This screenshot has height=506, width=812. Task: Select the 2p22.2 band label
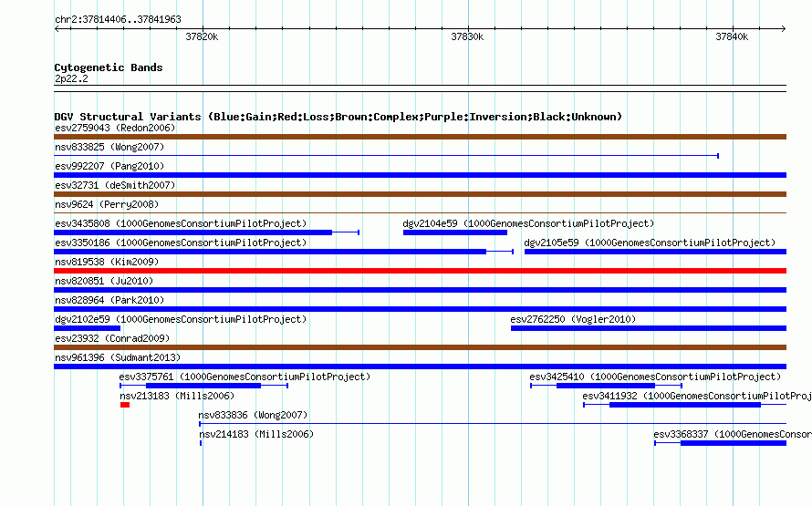pyautogui.click(x=71, y=78)
